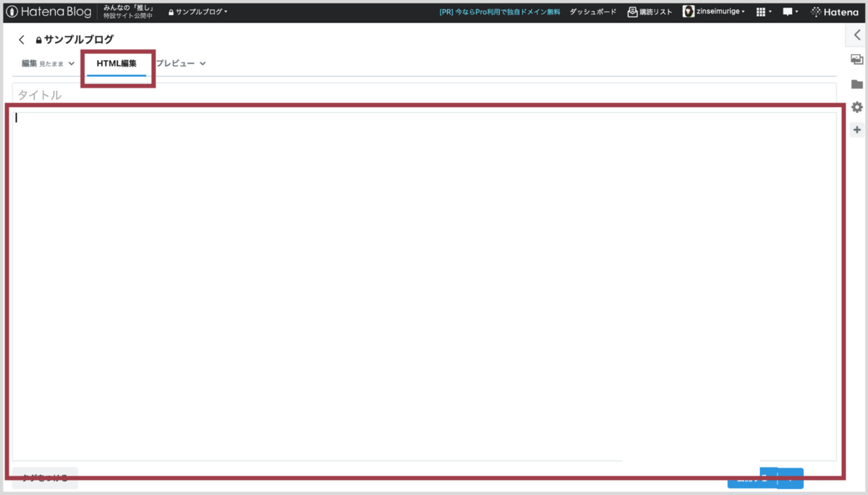The width and height of the screenshot is (868, 495).
Task: Expand the 編集 mode chevron
Action: pyautogui.click(x=72, y=64)
